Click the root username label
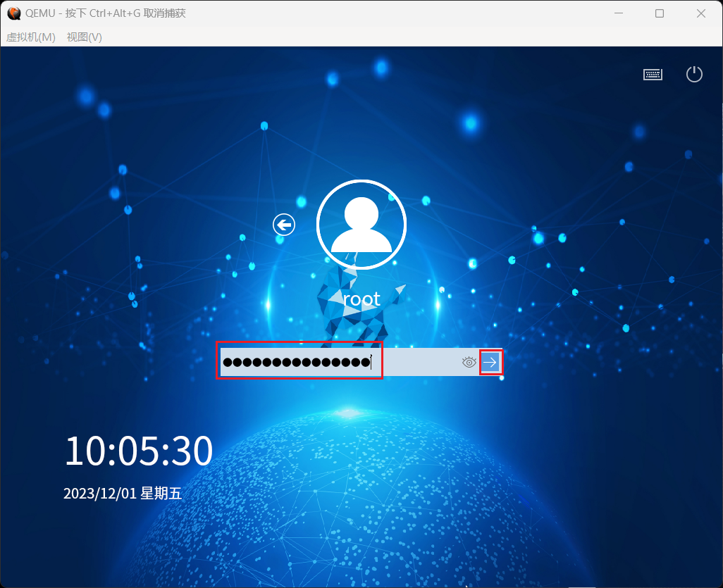 pos(361,299)
